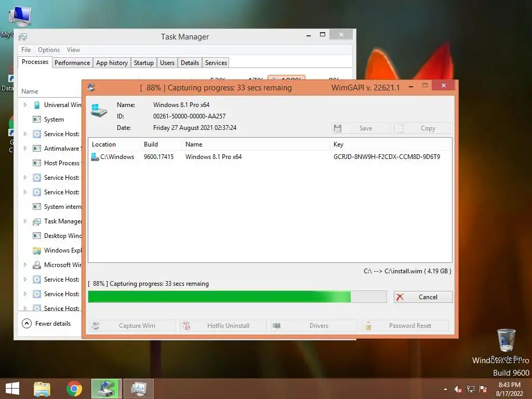The height and width of the screenshot is (399, 532).
Task: Select the Windows Explorer process row
Action: (x=50, y=250)
